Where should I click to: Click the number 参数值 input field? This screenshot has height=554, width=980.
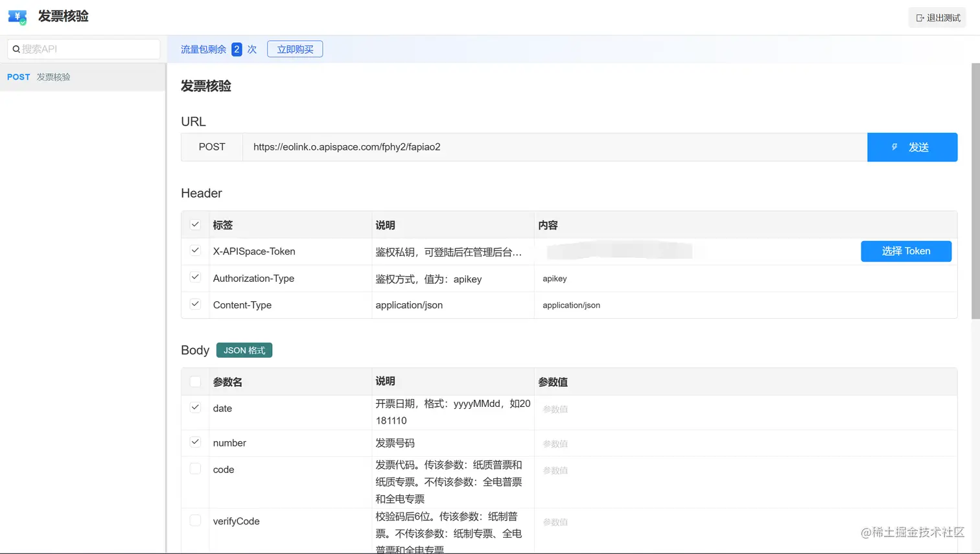pyautogui.click(x=745, y=444)
